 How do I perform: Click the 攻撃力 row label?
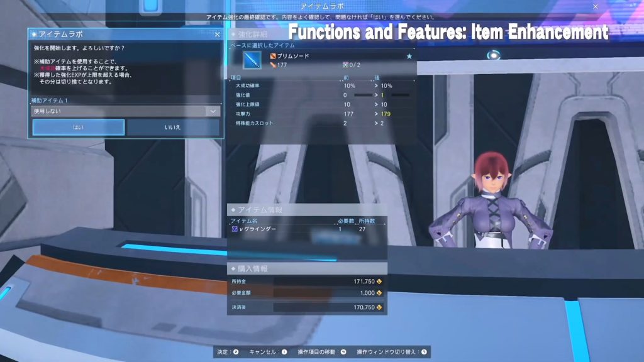243,114
